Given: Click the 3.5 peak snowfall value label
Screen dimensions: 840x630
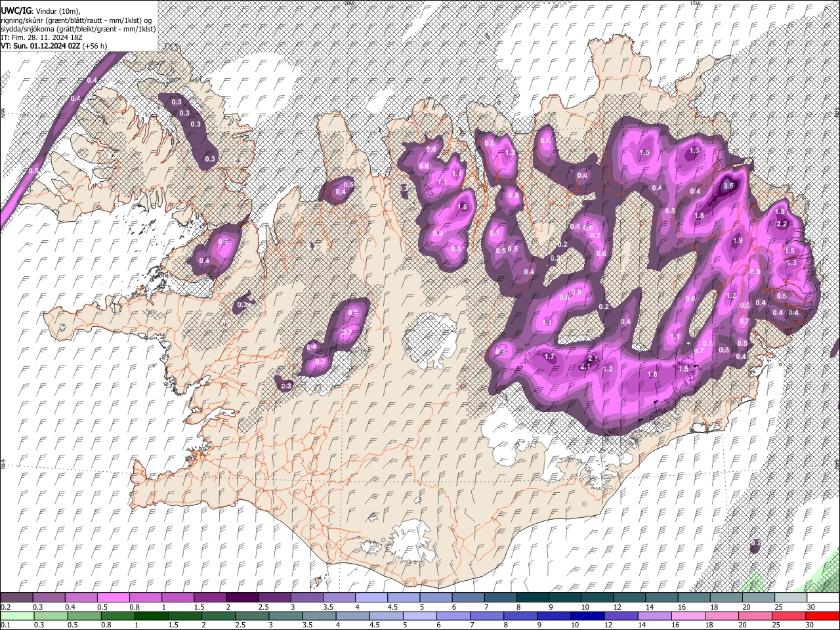Looking at the screenshot, I should point(728,186).
